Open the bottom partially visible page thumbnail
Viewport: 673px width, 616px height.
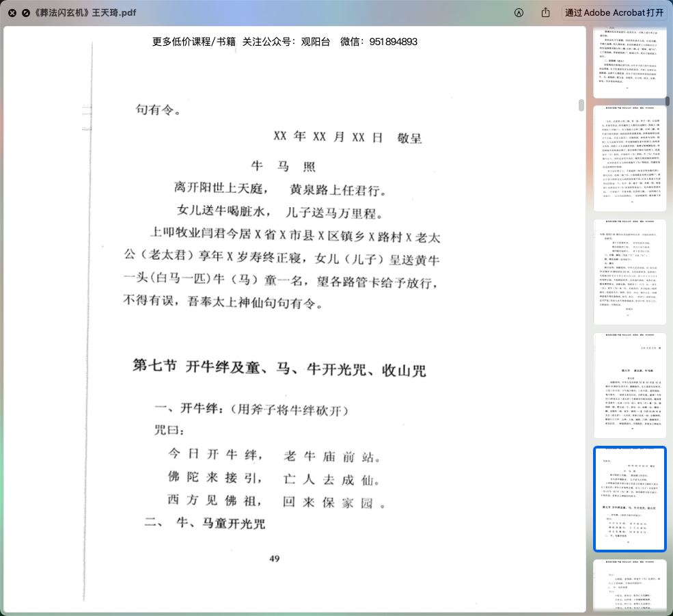(x=629, y=585)
